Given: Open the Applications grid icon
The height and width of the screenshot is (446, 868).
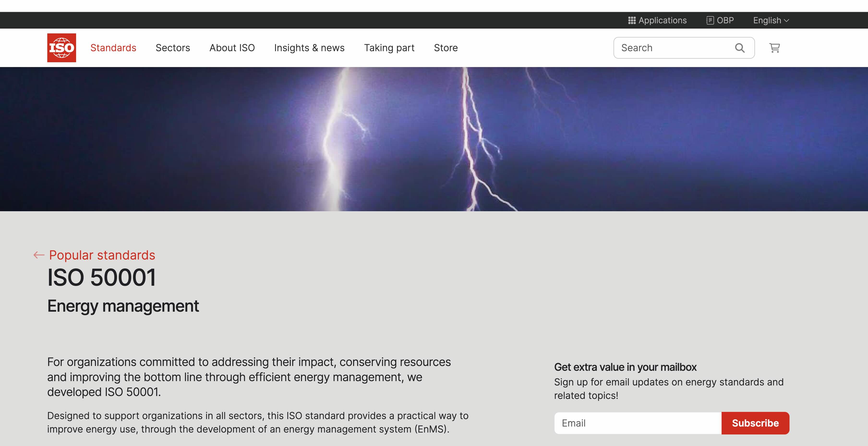Looking at the screenshot, I should tap(632, 20).
